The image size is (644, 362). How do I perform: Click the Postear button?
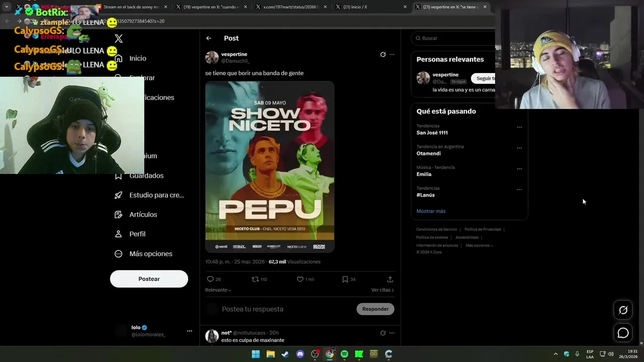(149, 279)
